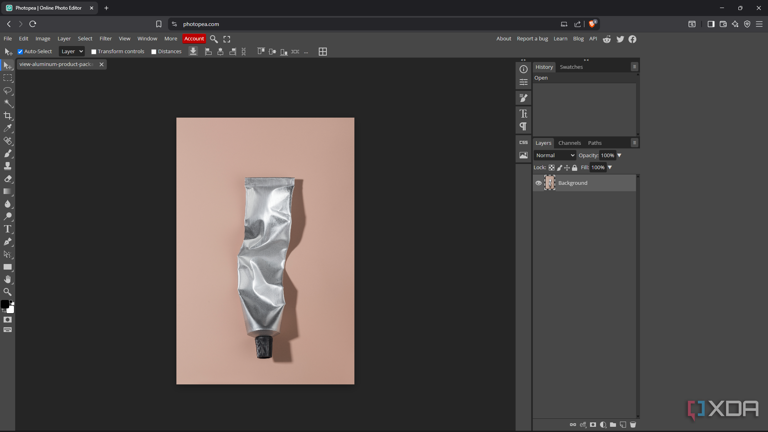The width and height of the screenshot is (768, 432).
Task: Click the Background layer thumbnail
Action: (550, 183)
